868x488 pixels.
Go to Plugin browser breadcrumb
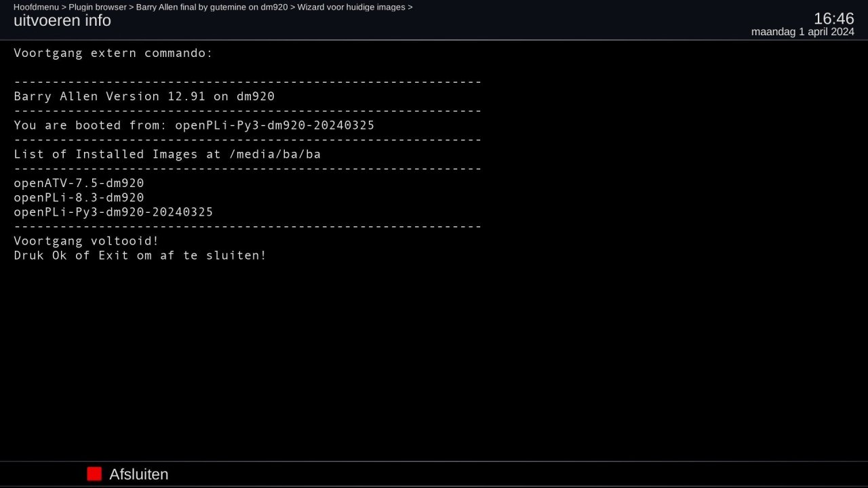(97, 7)
